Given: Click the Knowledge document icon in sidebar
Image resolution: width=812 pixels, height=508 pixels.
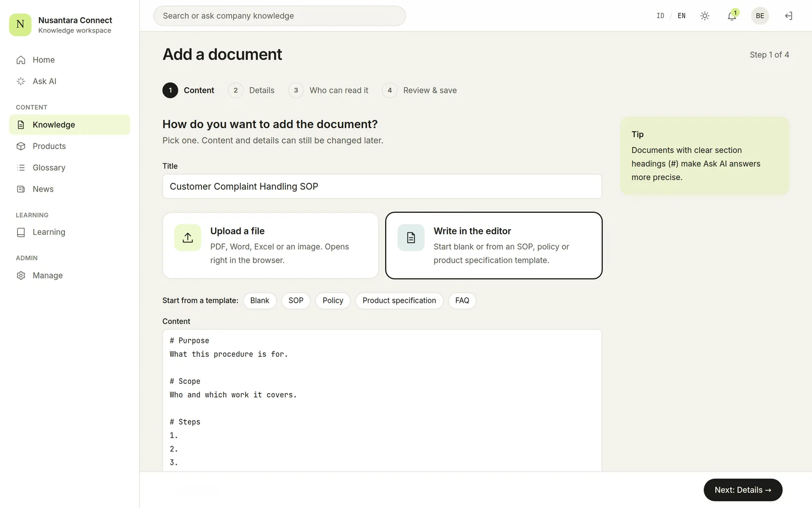Looking at the screenshot, I should 21,125.
